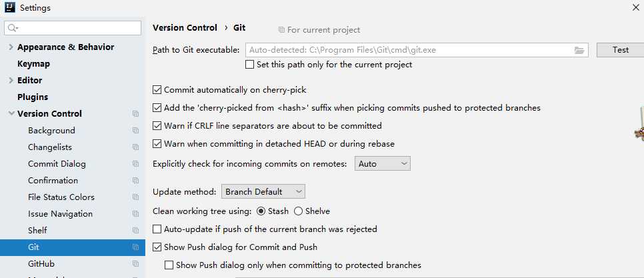Click the project-level icon beside GitHub
Viewport: 644px width, 278px height.
pos(135,263)
